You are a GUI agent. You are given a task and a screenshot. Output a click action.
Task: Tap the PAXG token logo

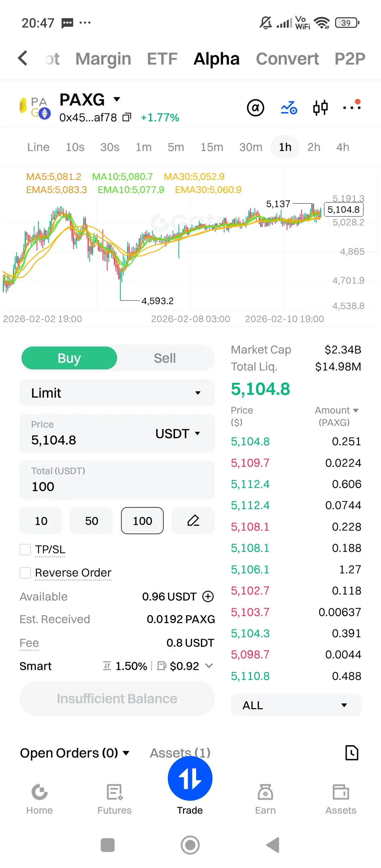pyautogui.click(x=35, y=108)
